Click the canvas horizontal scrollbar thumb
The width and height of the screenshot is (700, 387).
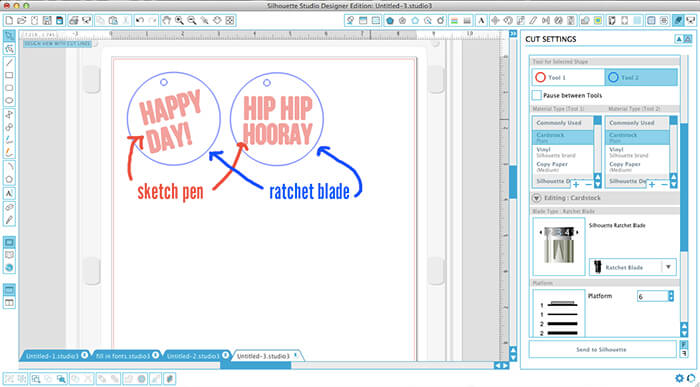click(x=255, y=365)
